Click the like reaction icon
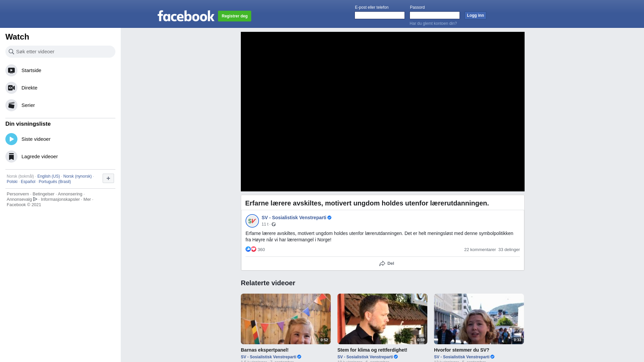Viewport: 644px width, 362px height. coord(248,249)
